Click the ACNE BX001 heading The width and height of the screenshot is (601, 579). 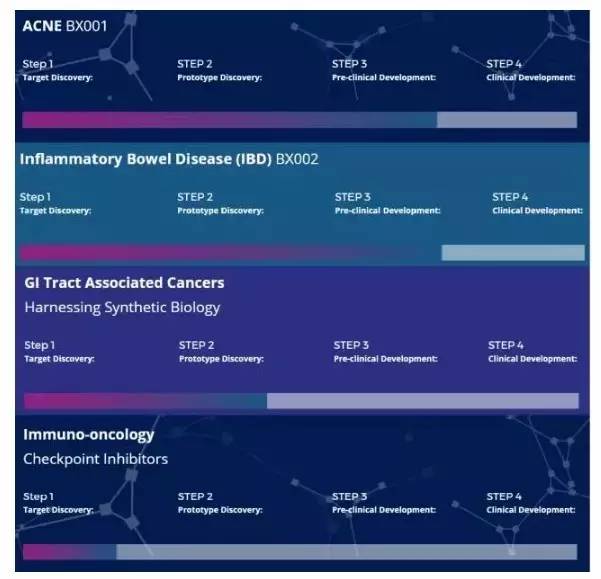(65, 24)
